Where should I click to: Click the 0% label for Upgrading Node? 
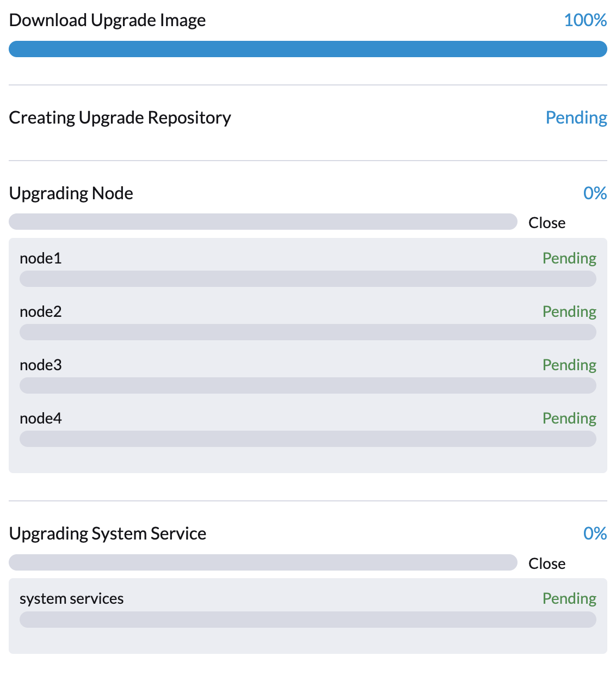(x=595, y=193)
